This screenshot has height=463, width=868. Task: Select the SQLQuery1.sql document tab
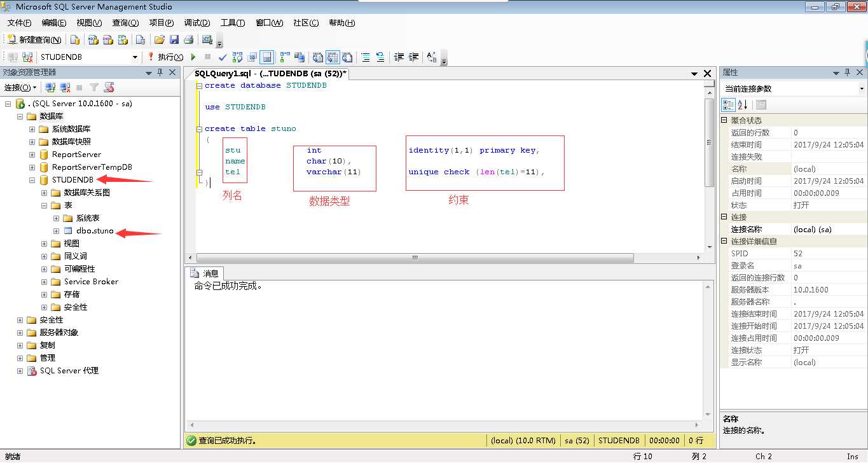270,74
